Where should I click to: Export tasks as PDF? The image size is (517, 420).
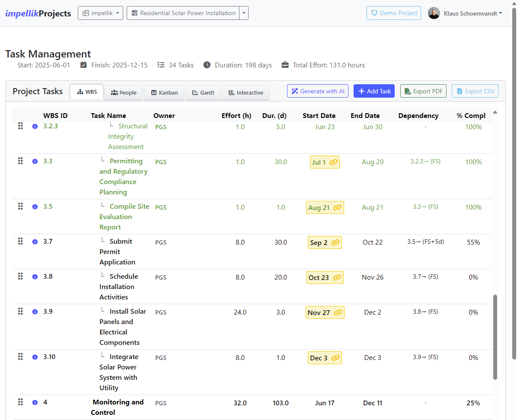(423, 91)
